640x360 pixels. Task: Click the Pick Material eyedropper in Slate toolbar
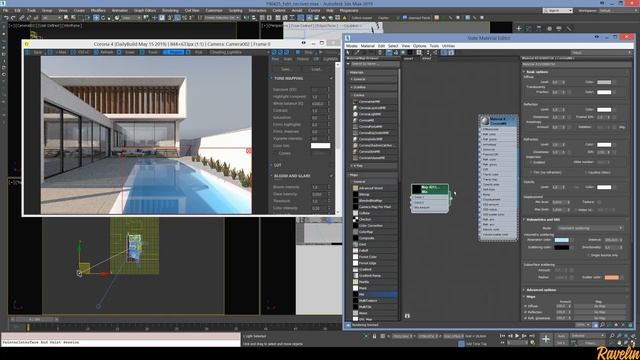(x=356, y=53)
